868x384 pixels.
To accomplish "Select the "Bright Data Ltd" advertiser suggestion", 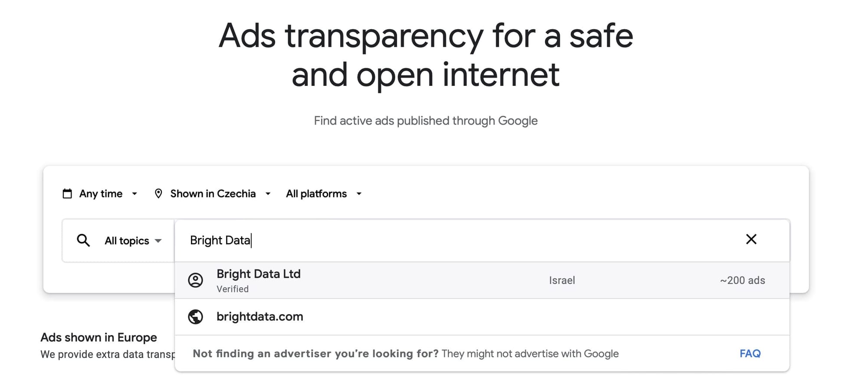I will click(x=259, y=274).
